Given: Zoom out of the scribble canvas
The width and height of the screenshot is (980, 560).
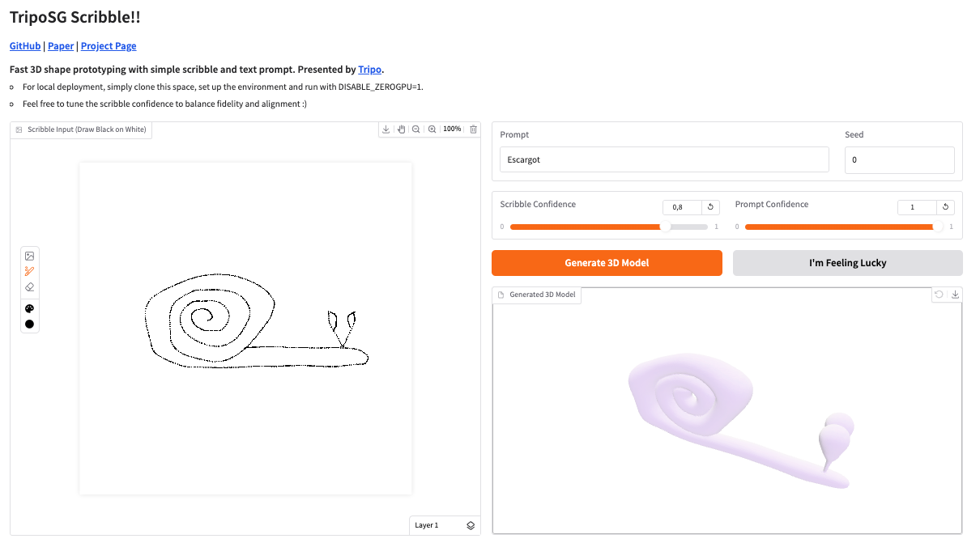Looking at the screenshot, I should click(415, 129).
